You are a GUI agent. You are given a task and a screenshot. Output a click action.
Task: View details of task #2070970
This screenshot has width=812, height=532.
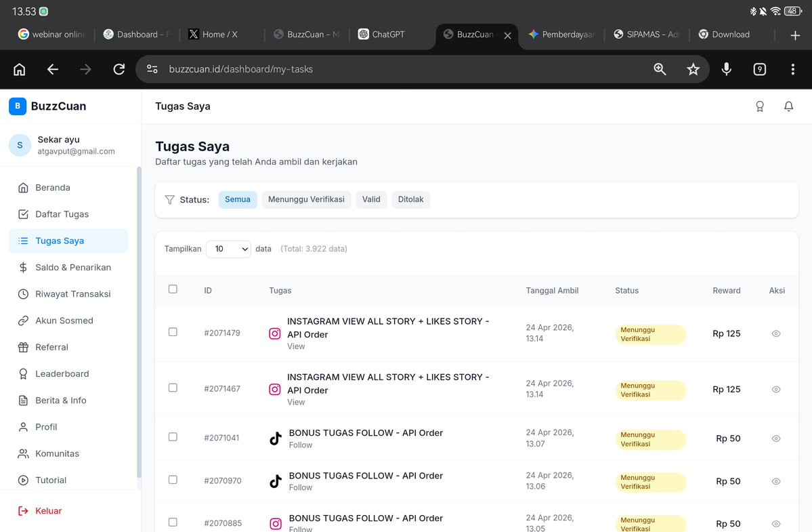(775, 481)
